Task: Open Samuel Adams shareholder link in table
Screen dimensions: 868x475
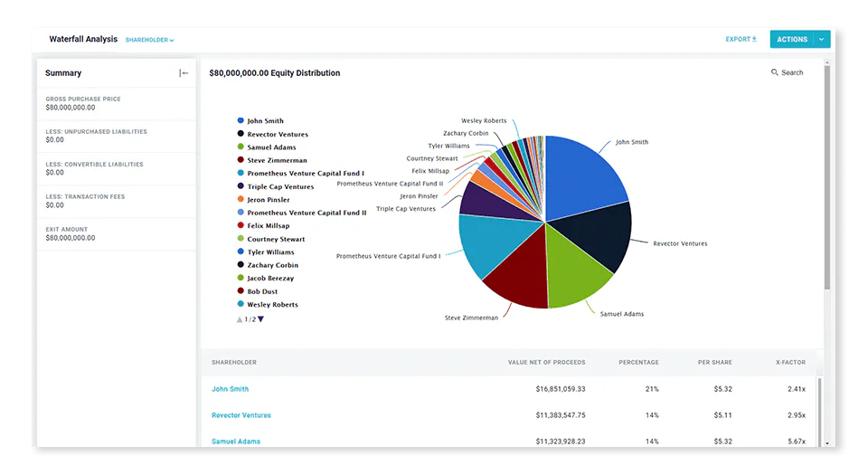Action: [236, 442]
